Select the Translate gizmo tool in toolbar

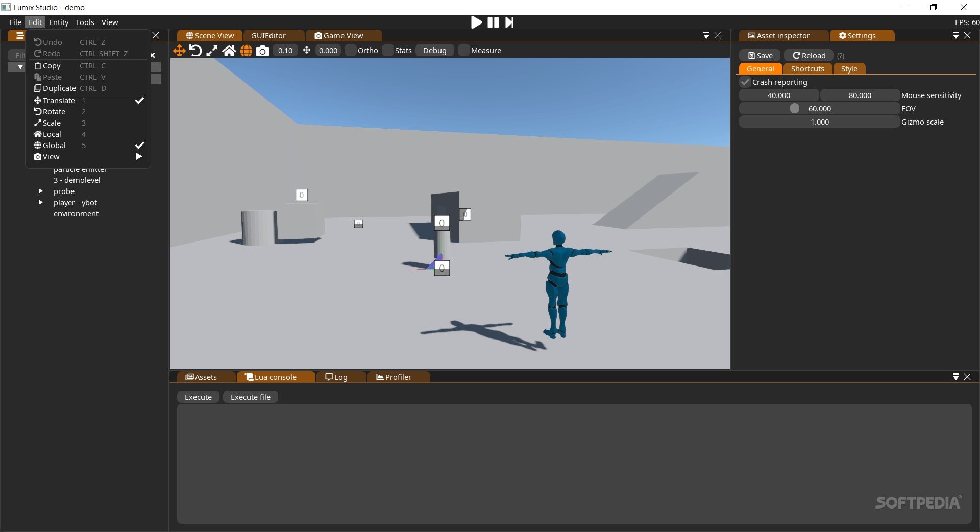click(179, 50)
